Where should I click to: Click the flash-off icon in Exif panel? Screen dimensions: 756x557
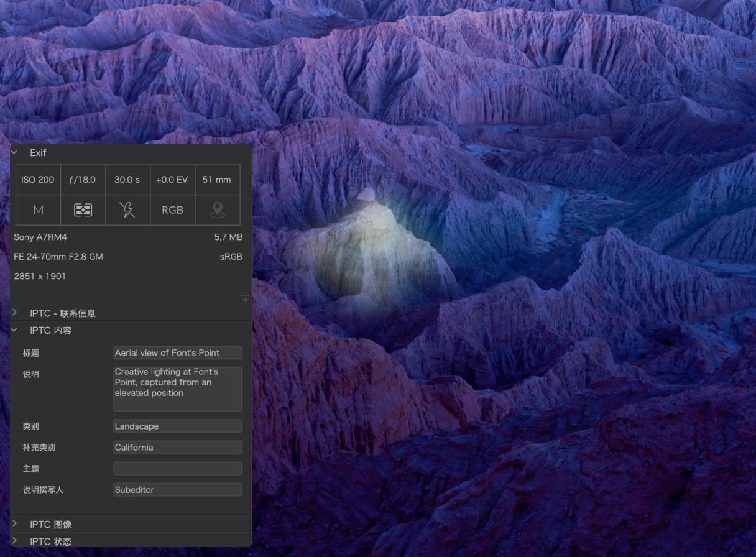pyautogui.click(x=127, y=209)
